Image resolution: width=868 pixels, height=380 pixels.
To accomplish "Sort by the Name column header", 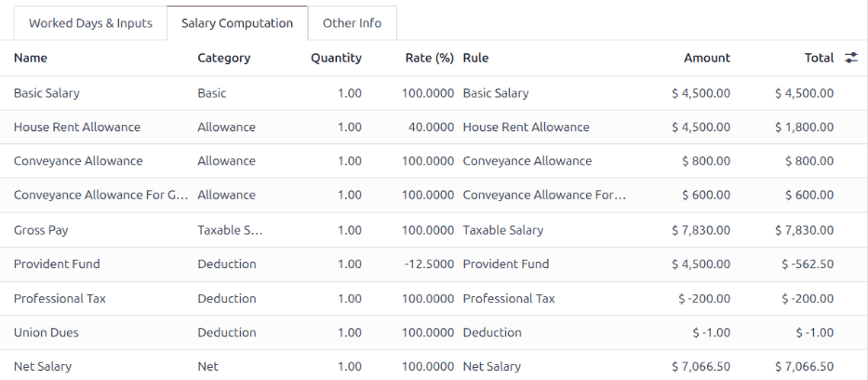I will coord(31,58).
